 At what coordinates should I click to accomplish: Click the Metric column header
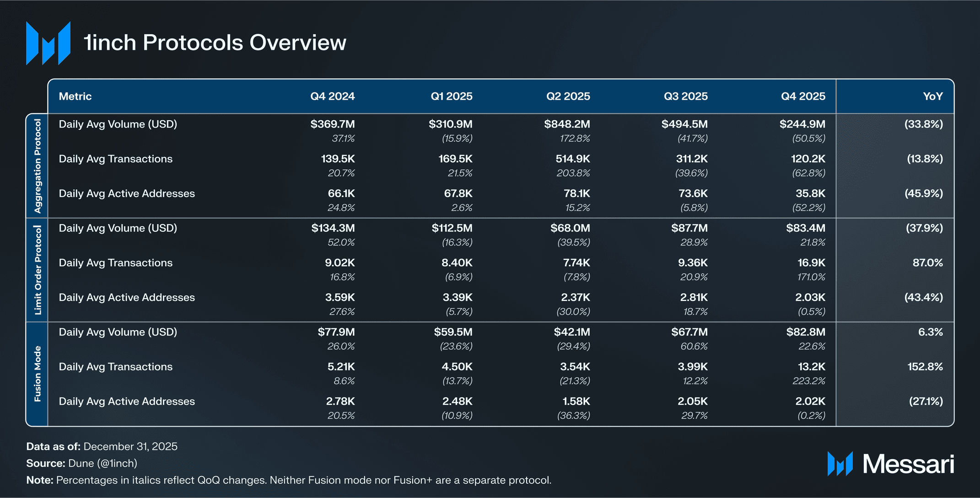pyautogui.click(x=75, y=96)
